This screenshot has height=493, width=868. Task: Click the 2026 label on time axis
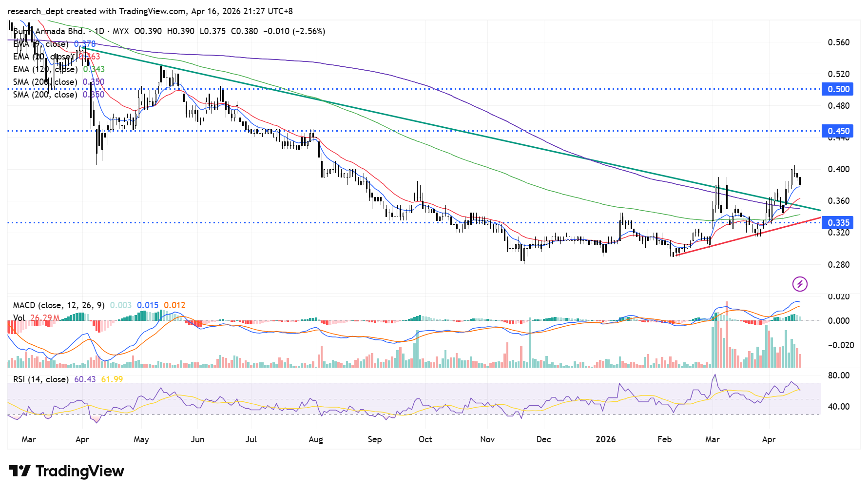[x=605, y=439]
